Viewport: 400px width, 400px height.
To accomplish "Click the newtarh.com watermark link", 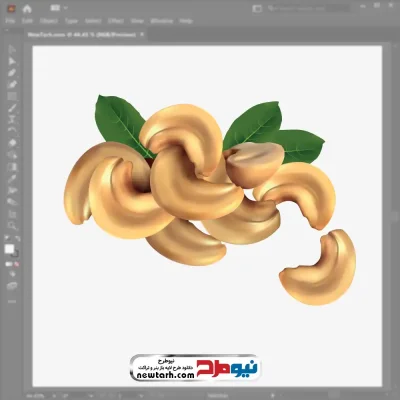I will click(166, 375).
